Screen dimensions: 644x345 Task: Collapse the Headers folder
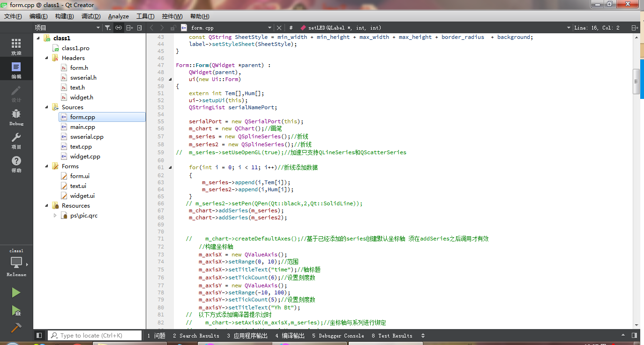point(47,58)
